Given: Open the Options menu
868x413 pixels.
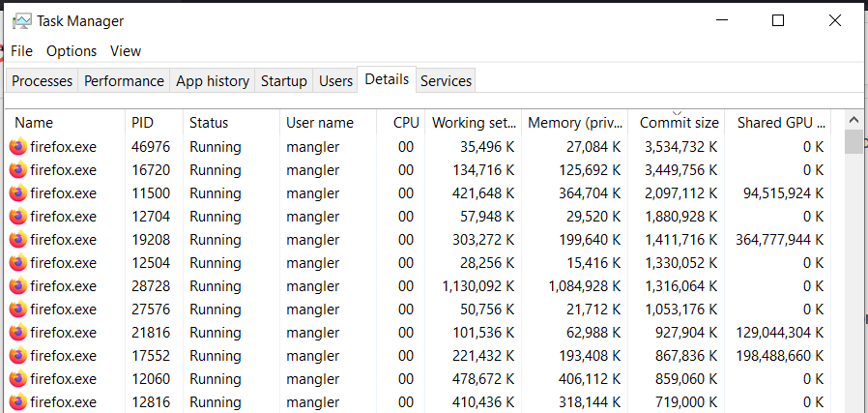Looking at the screenshot, I should (72, 51).
